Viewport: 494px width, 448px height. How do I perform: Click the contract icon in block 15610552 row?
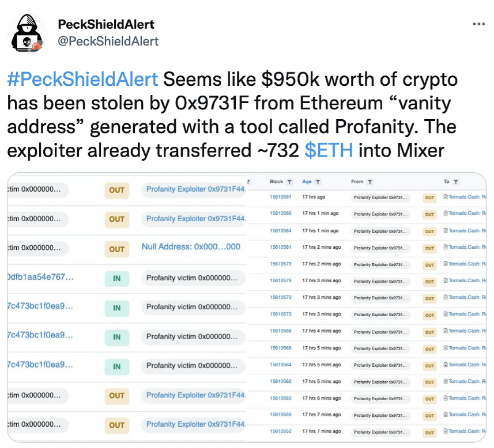click(x=445, y=431)
